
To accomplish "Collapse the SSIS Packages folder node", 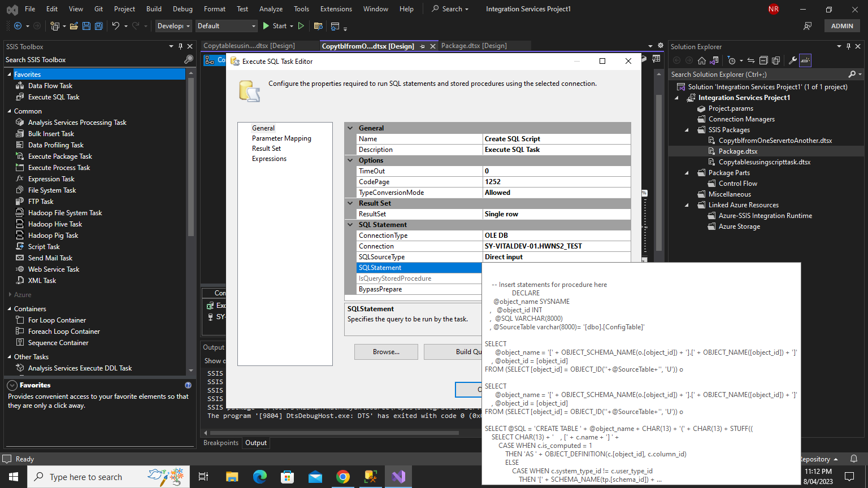I will tap(687, 130).
